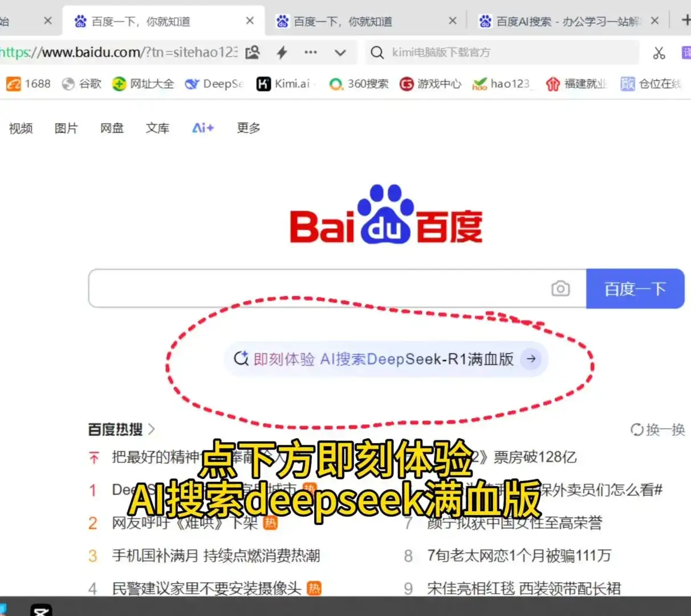
Task: Select the AI+ navigation item
Action: tap(202, 128)
